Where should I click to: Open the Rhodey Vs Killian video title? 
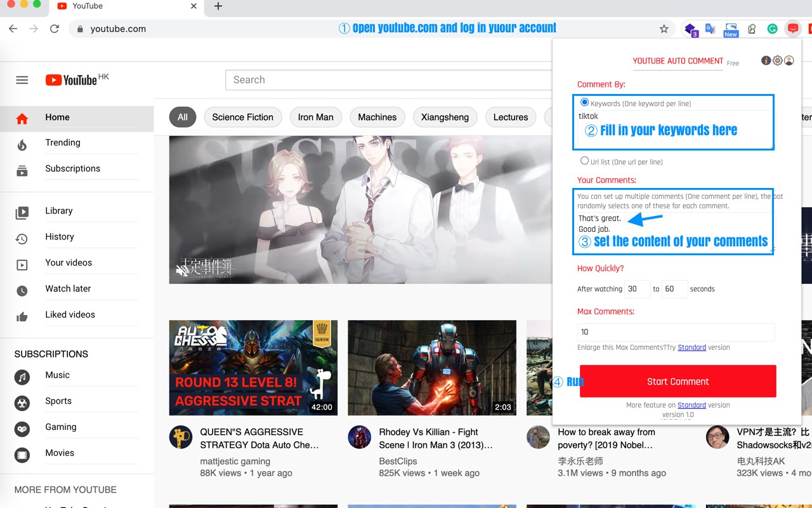tap(436, 439)
